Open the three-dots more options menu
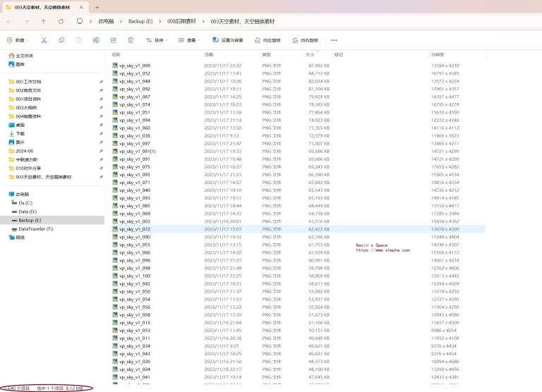The image size is (542, 392). [336, 40]
